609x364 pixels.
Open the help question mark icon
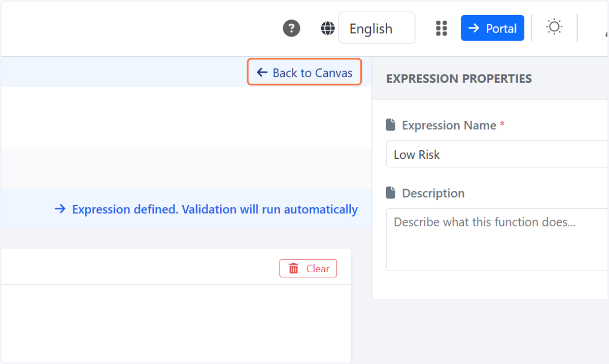point(291,28)
